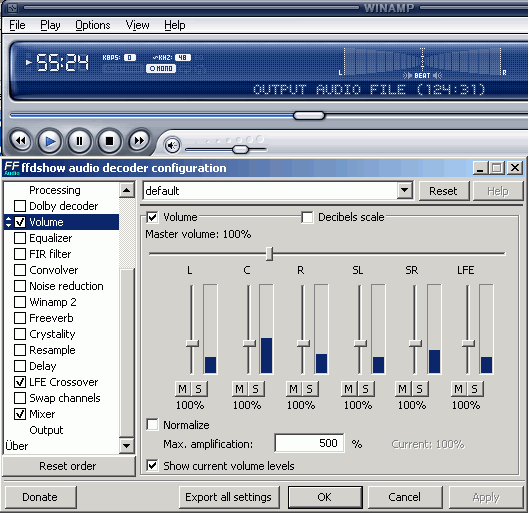Enable the FIR filter checkbox
Screen dimensions: 528x513
coord(20,254)
